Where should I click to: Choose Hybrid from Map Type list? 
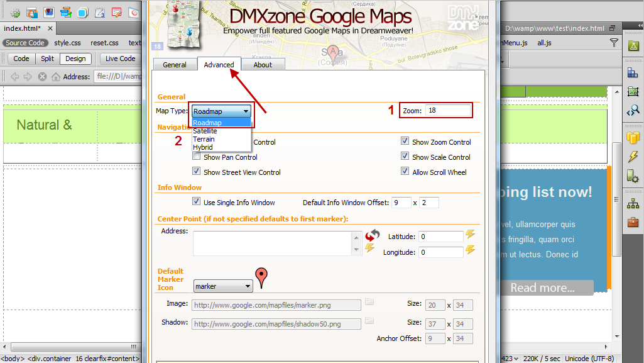221,147
